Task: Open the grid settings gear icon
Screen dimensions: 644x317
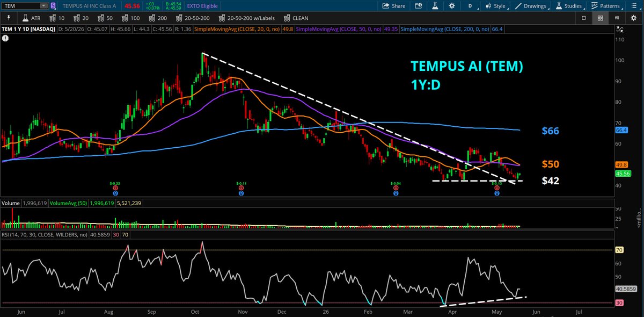Action: (633, 18)
